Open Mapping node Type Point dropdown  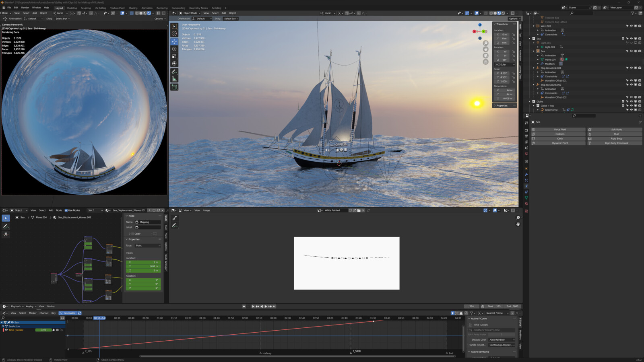click(x=148, y=245)
